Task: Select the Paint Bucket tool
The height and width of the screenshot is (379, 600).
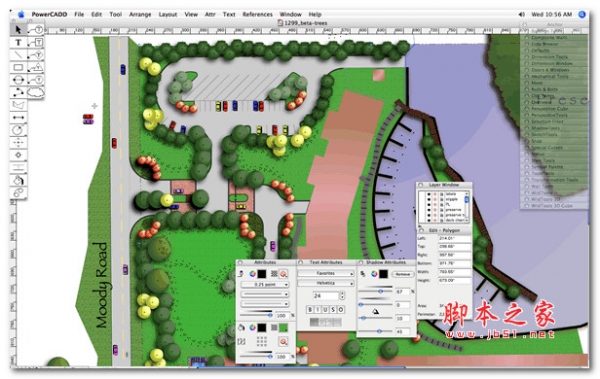Action: coord(18,180)
